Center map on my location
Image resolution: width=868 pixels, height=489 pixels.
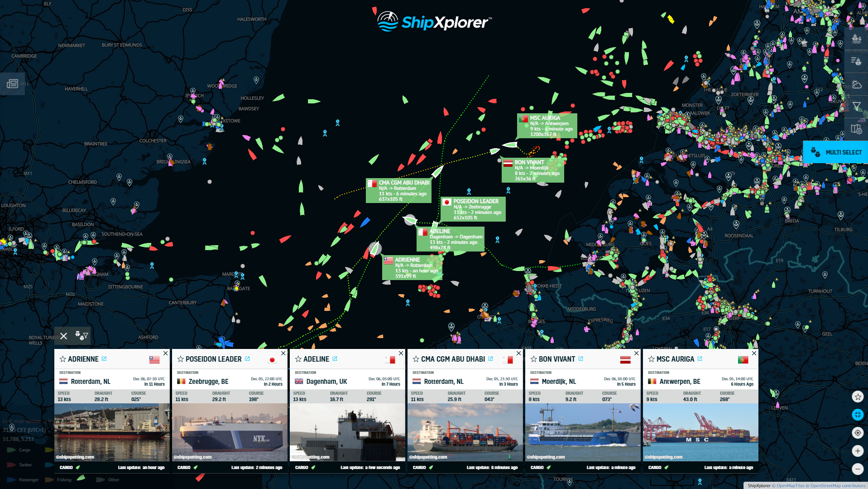pos(858,433)
